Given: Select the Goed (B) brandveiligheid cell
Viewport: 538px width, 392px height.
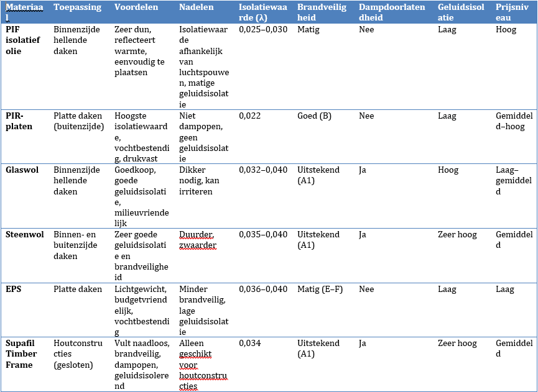Looking at the screenshot, I should (314, 116).
